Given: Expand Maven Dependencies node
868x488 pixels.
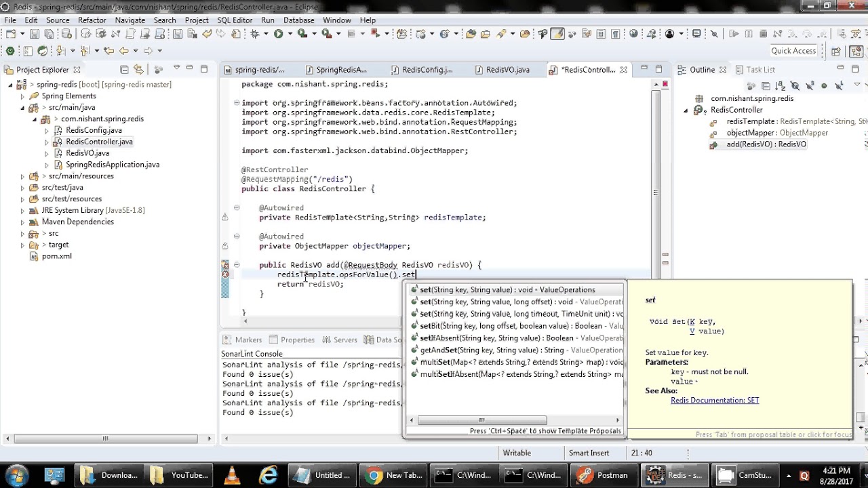Looking at the screenshot, I should tap(22, 222).
